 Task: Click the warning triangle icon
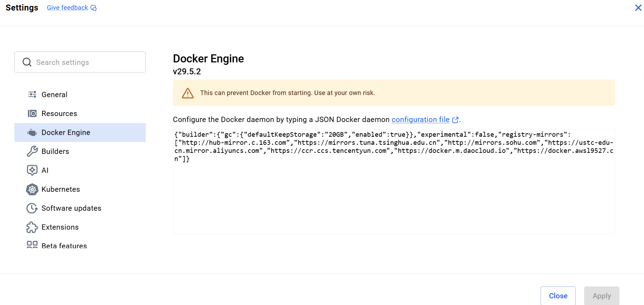point(188,93)
